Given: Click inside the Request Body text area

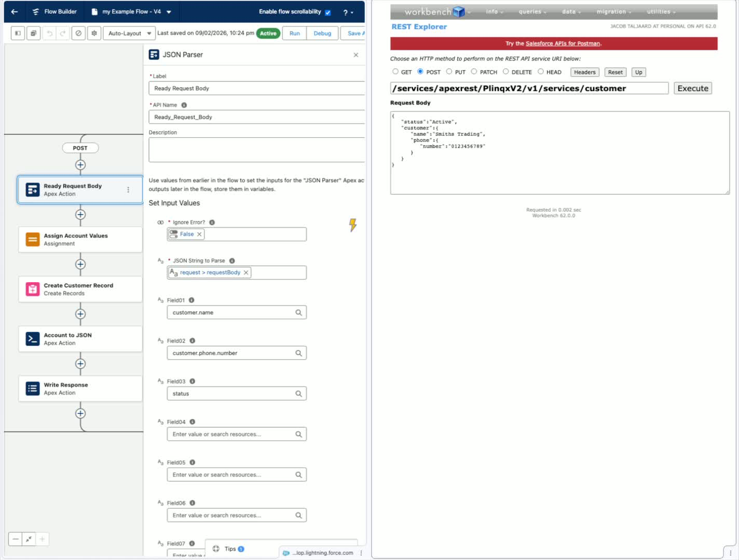Looking at the screenshot, I should point(560,153).
